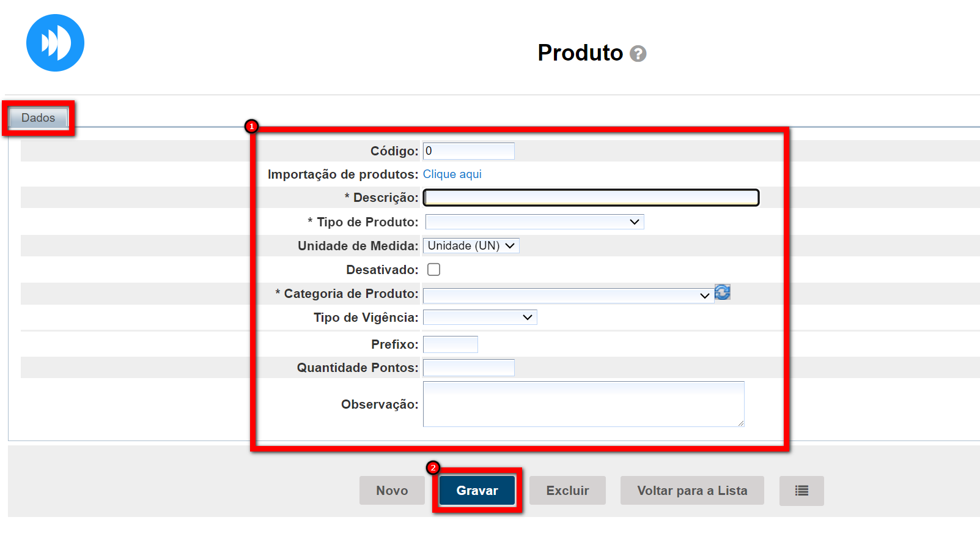
Task: Click the blue double-arrow logo icon
Action: point(55,43)
